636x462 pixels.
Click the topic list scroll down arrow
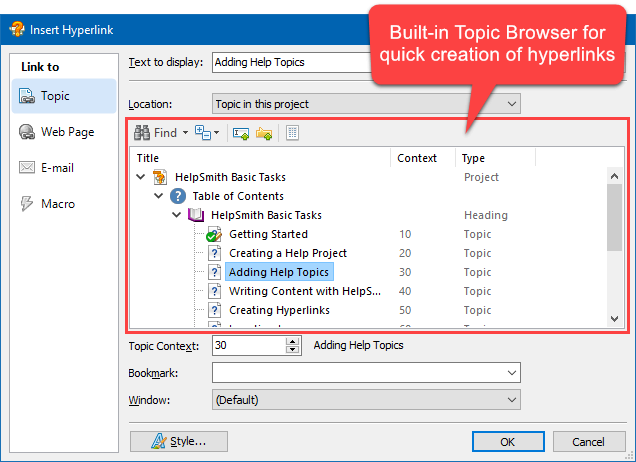click(614, 319)
